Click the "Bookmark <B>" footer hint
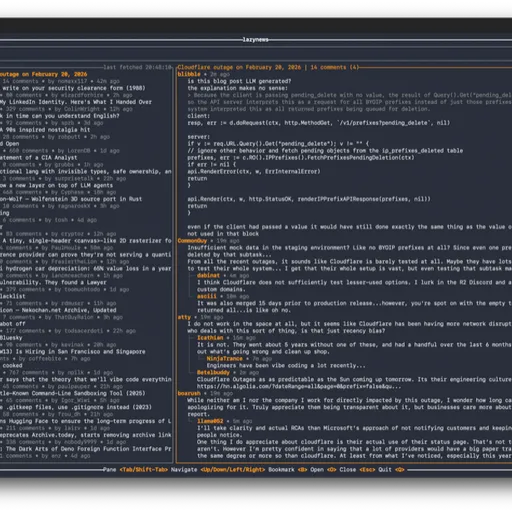 pyautogui.click(x=288, y=470)
